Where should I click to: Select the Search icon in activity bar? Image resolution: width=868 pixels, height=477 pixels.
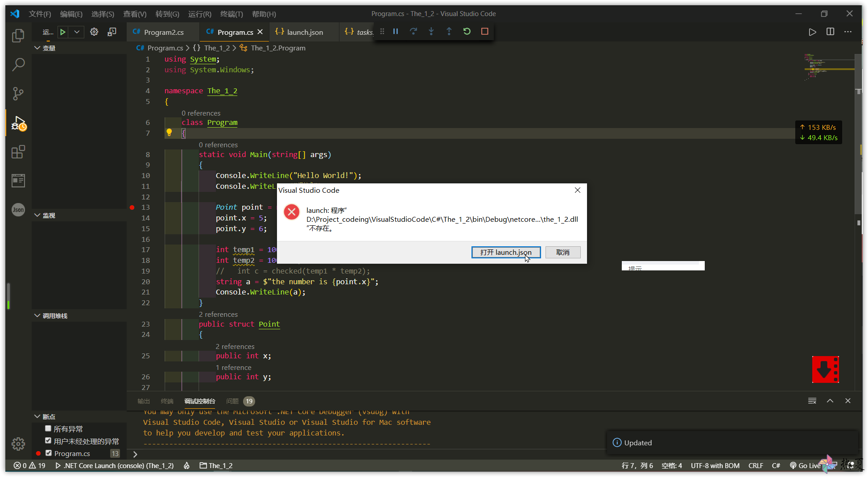pos(18,64)
